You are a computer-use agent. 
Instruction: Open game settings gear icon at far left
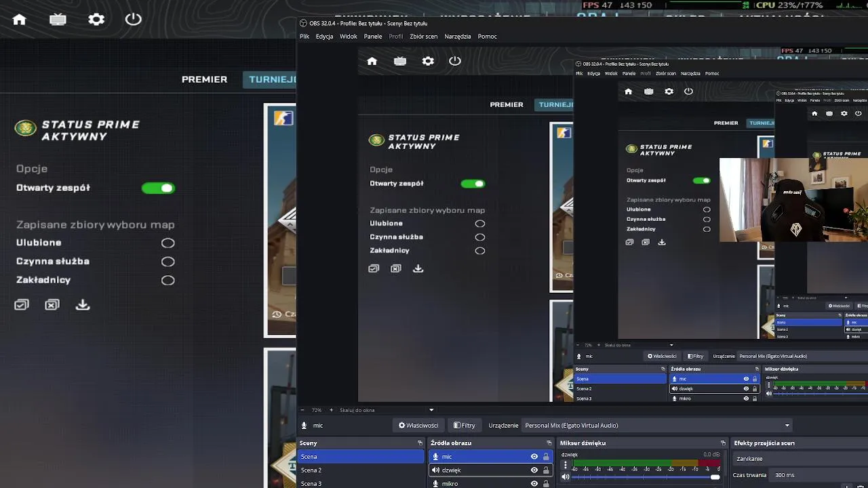tap(96, 20)
